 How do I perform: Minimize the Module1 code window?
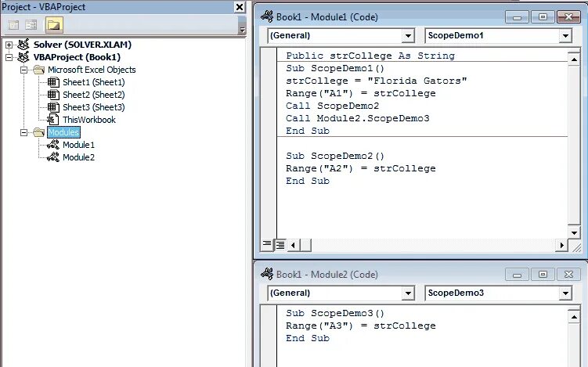[x=517, y=17]
